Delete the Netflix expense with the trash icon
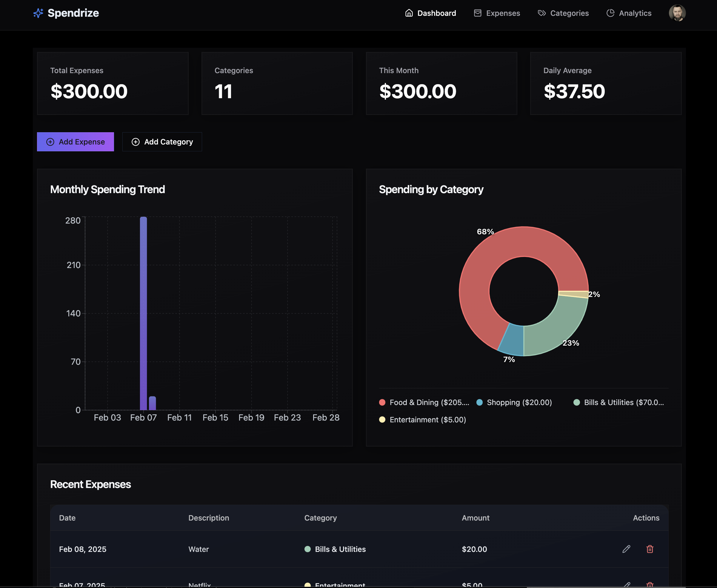The height and width of the screenshot is (588, 717). pyautogui.click(x=650, y=583)
